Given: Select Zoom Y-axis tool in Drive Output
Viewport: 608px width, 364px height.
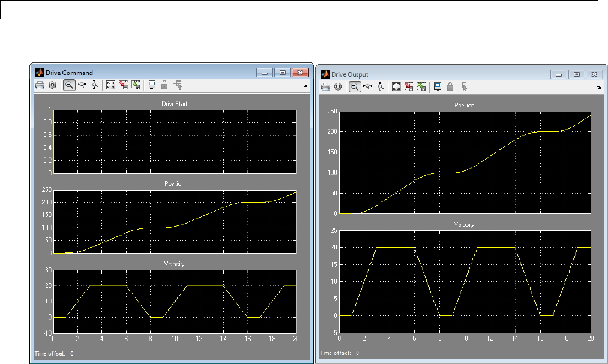Looking at the screenshot, I should (x=381, y=87).
